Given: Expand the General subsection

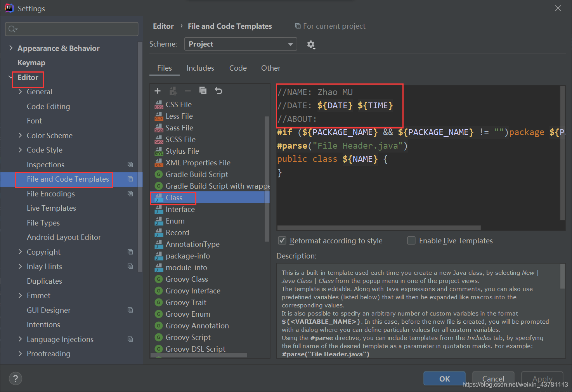Looking at the screenshot, I should 20,92.
